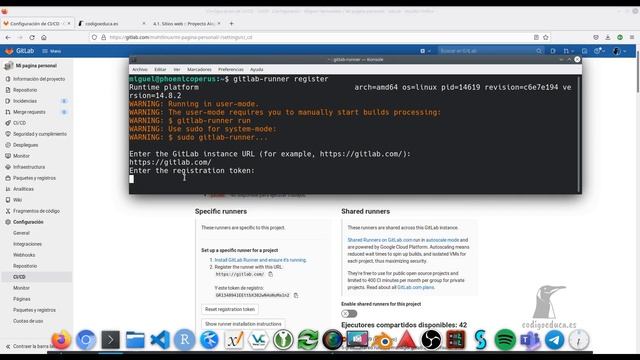Launch Chromium from the dock
640x360 pixels.
point(86,340)
